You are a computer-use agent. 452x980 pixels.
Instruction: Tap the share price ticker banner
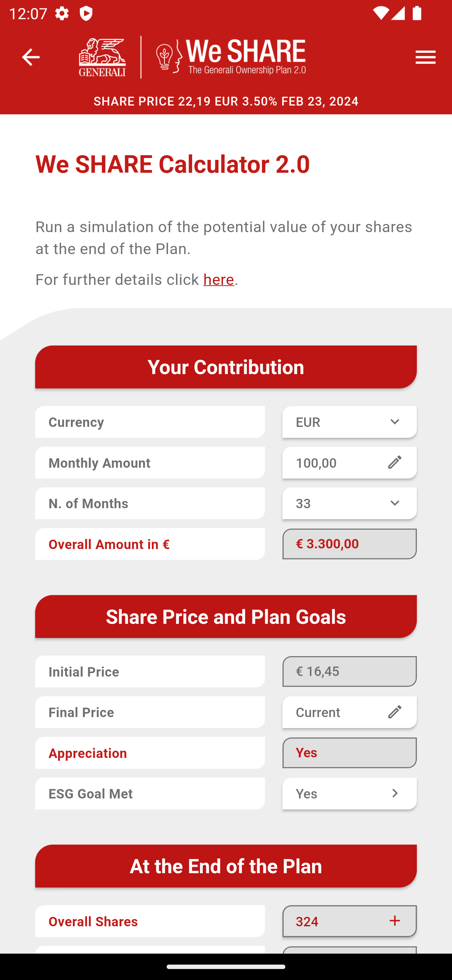click(x=226, y=101)
